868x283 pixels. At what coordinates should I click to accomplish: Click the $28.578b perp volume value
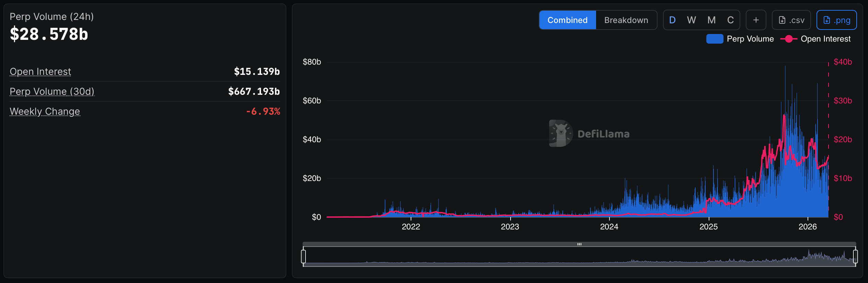click(x=49, y=34)
